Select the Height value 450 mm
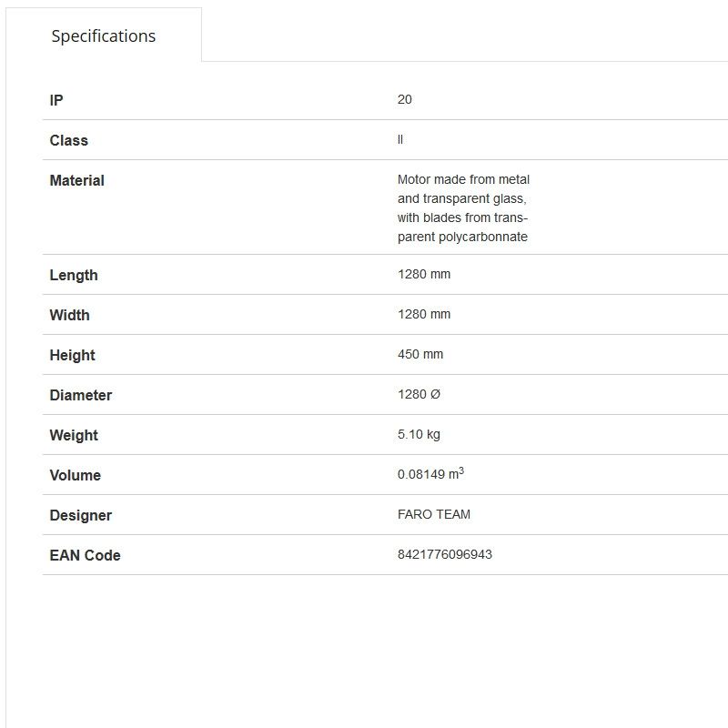Screen dimensions: 728x728 tap(420, 354)
